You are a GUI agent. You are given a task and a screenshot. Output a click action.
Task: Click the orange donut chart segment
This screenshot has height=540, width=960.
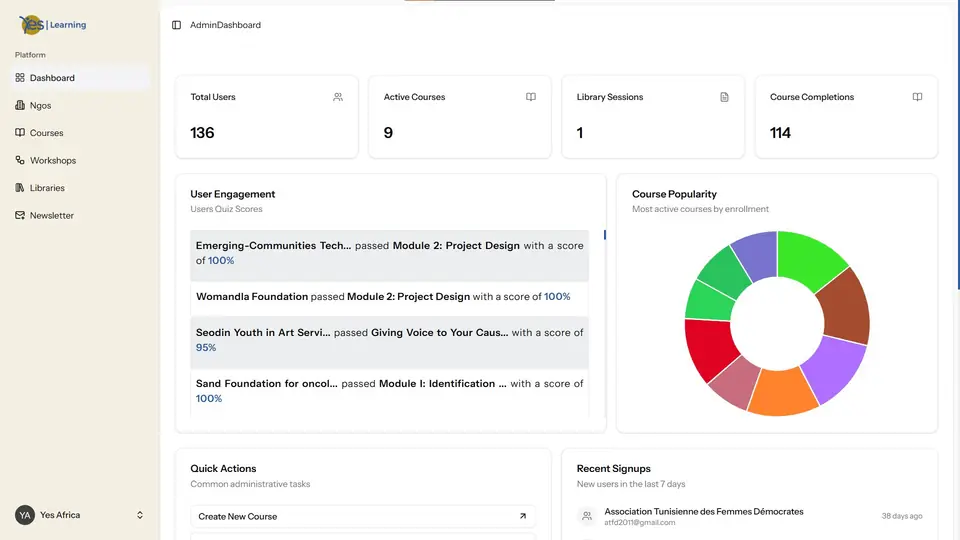(781, 392)
